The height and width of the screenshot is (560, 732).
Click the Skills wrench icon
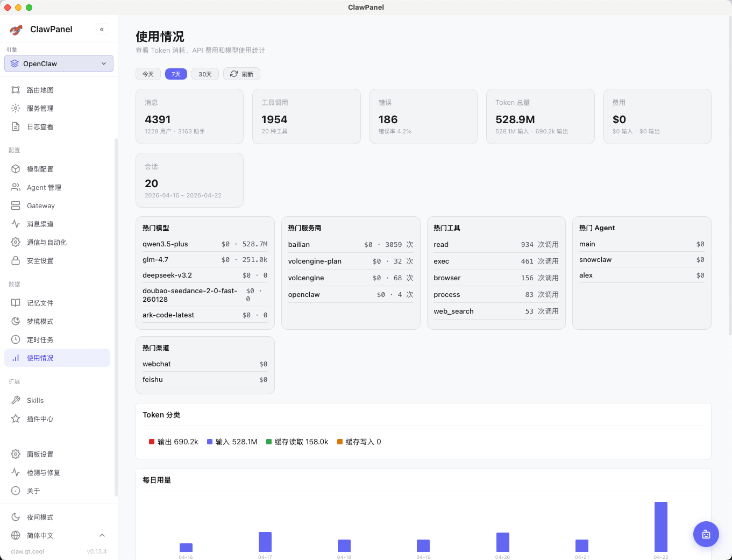(16, 400)
